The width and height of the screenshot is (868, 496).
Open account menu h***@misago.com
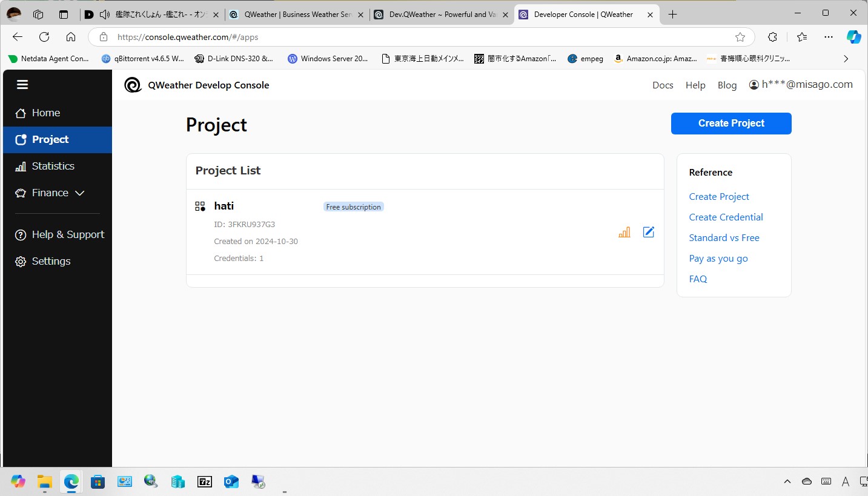coord(801,85)
